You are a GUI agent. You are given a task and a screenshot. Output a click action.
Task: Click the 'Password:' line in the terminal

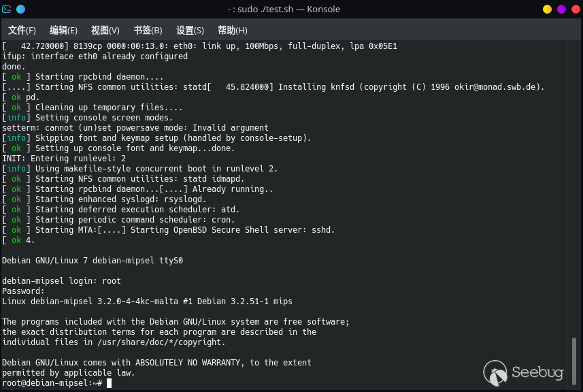point(23,291)
